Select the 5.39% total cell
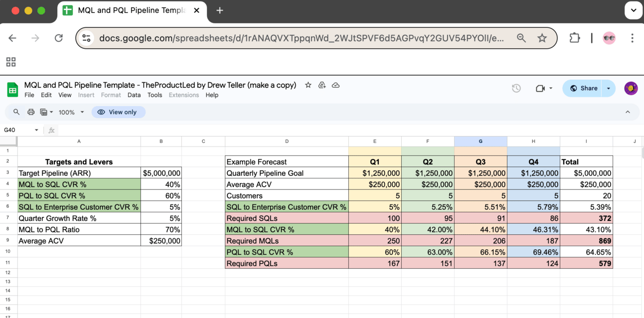Screen dimensions: 644x318 [x=586, y=207]
